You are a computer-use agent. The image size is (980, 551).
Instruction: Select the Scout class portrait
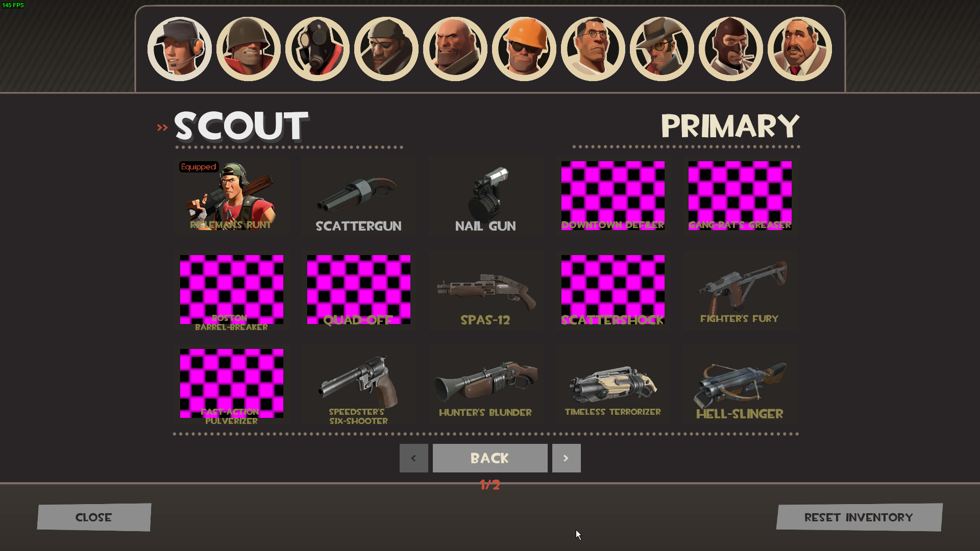(179, 49)
